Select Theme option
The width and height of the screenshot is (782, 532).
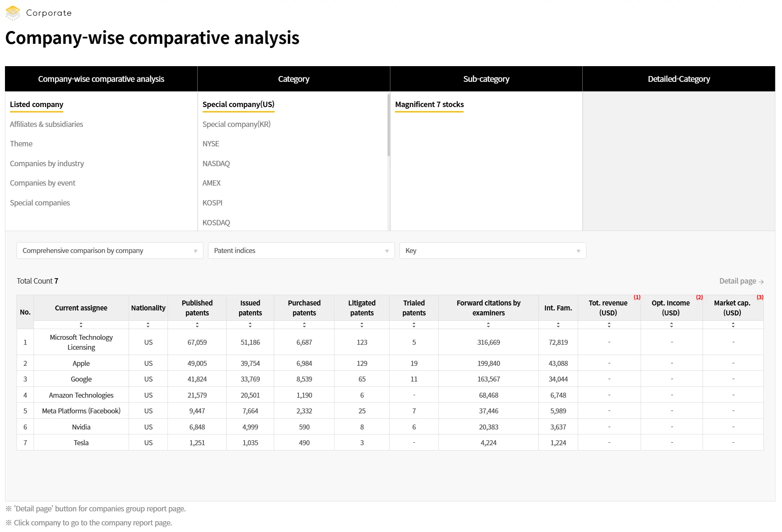21,144
